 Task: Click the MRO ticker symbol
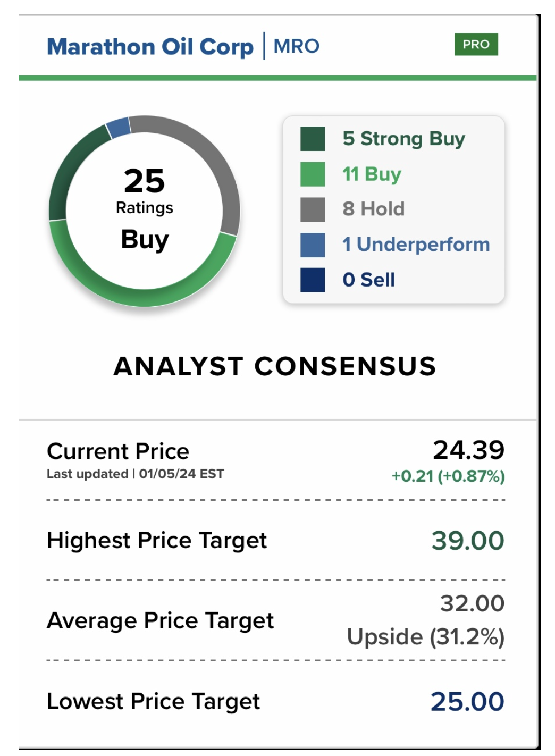pyautogui.click(x=296, y=46)
